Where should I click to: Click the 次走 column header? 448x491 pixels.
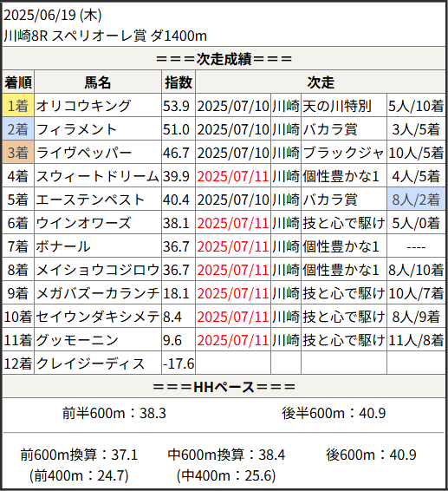(321, 82)
